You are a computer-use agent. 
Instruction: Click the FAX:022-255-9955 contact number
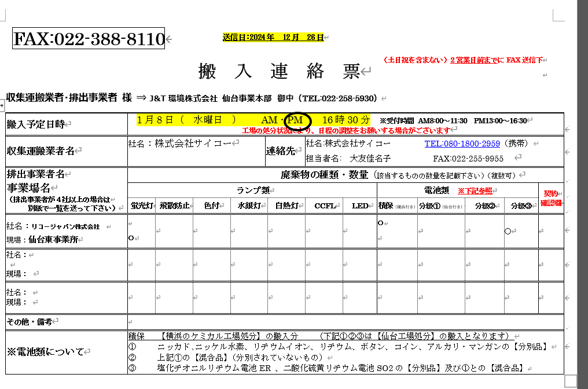(x=468, y=158)
